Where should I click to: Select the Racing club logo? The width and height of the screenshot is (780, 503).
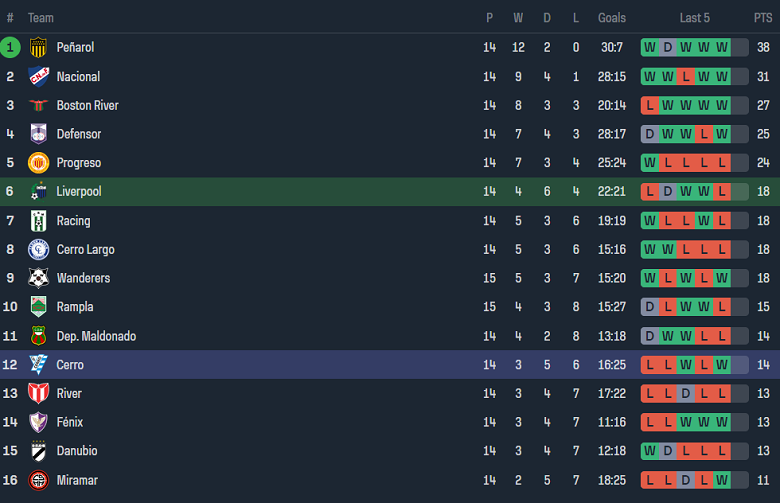pos(39,221)
